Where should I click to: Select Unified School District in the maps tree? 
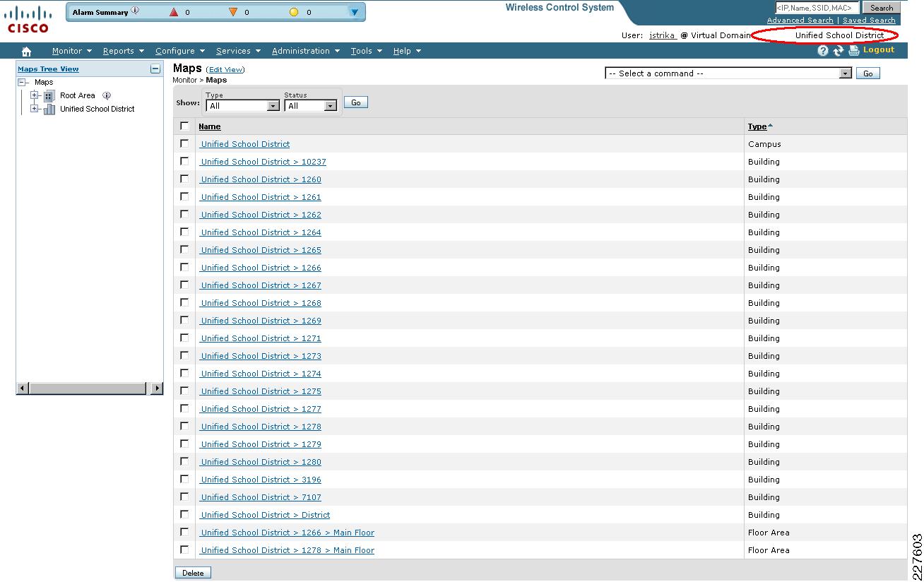point(97,109)
